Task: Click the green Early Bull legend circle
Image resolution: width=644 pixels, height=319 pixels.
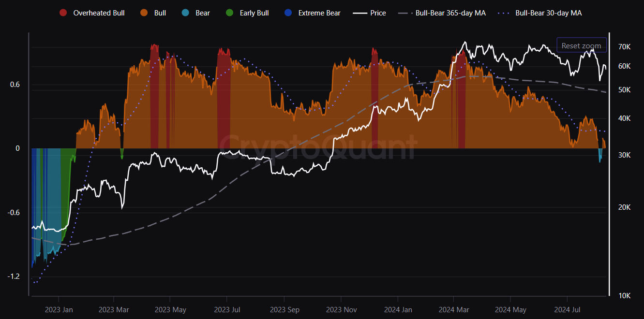Action: click(230, 13)
